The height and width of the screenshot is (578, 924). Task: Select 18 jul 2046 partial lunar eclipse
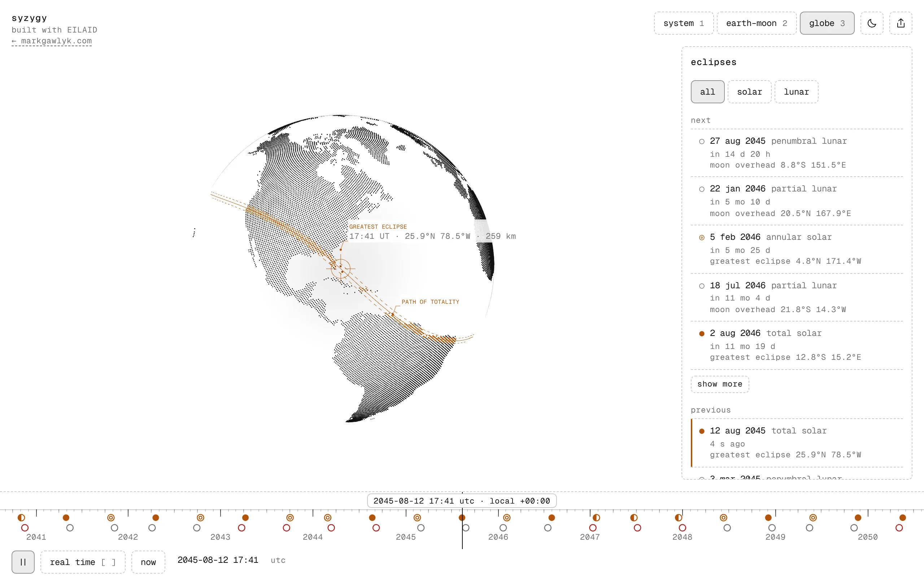tap(797, 297)
